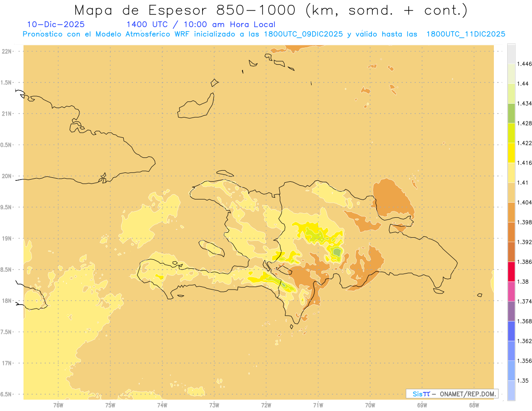Click the legend value '1.41'
532x411 pixels.
coord(523,183)
